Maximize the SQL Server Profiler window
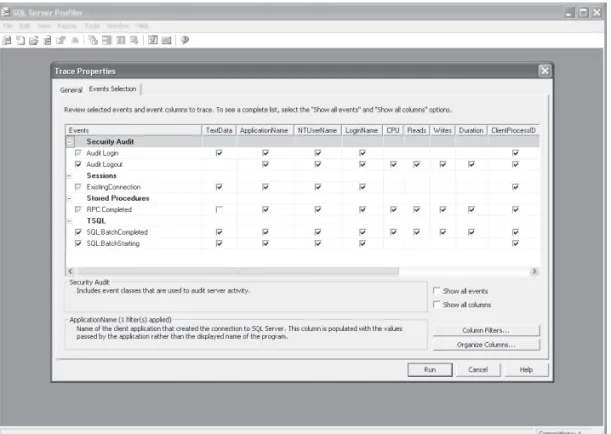 pyautogui.click(x=583, y=12)
